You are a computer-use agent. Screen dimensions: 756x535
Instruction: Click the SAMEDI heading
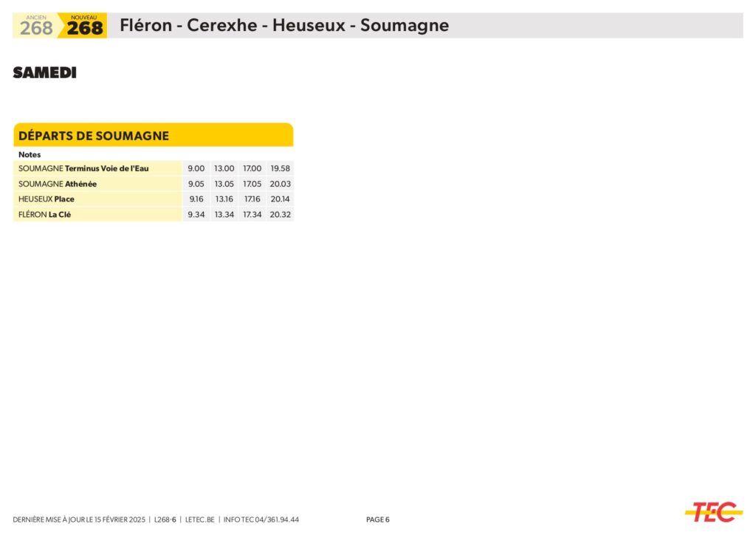(44, 73)
